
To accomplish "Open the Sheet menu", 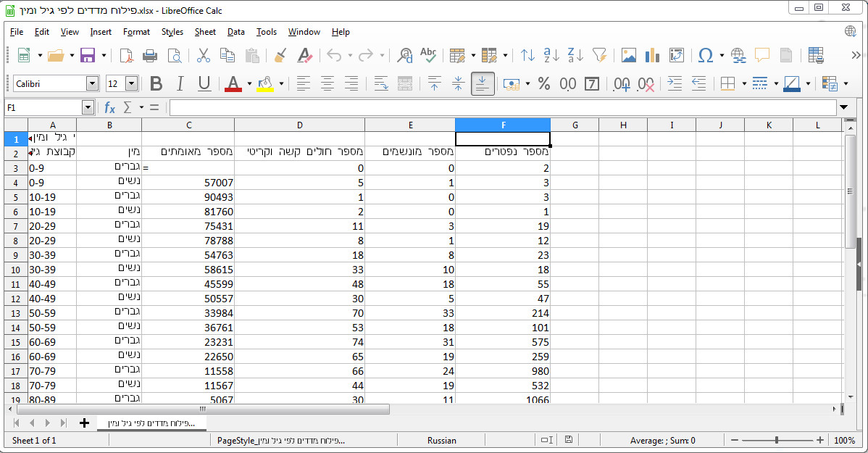I will 205,32.
